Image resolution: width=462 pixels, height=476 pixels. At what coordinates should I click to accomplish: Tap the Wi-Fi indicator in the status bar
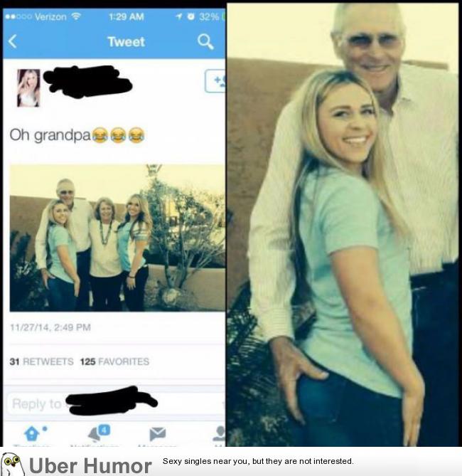pyautogui.click(x=75, y=16)
